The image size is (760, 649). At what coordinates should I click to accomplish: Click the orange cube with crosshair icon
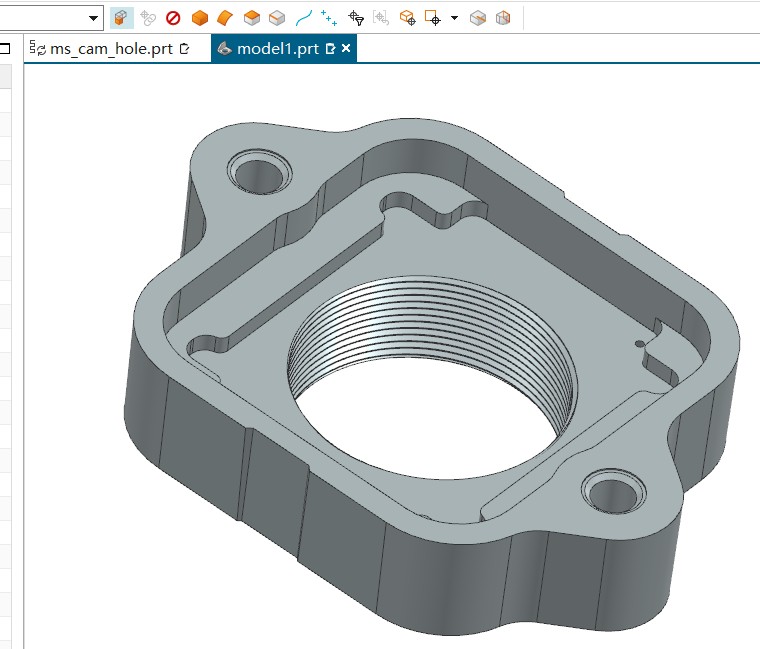[407, 18]
